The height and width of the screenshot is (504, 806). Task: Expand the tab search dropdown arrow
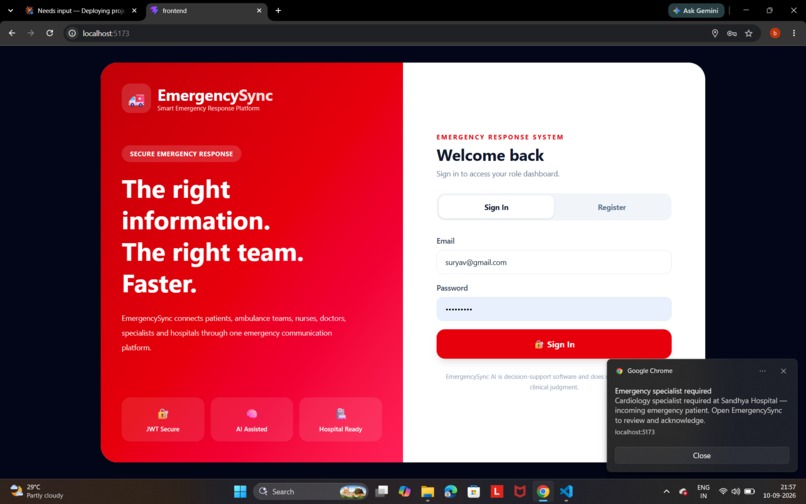pyautogui.click(x=10, y=10)
